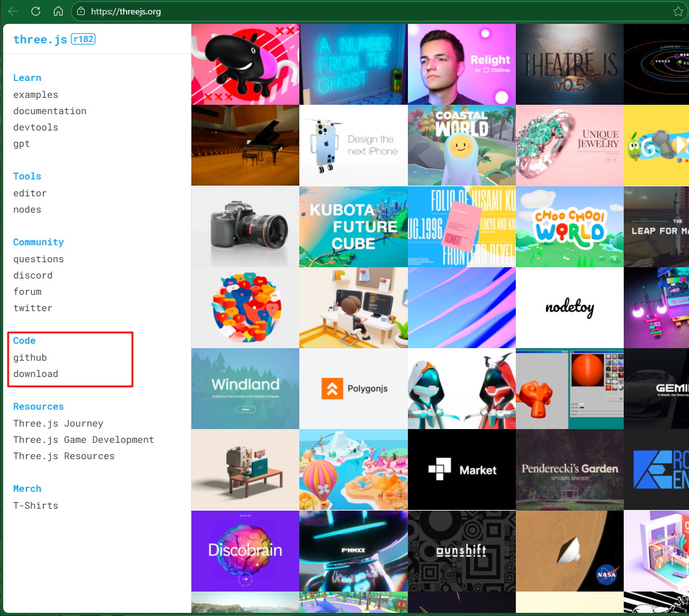The width and height of the screenshot is (689, 616).
Task: Open the Three.js Journey link
Action: point(58,423)
